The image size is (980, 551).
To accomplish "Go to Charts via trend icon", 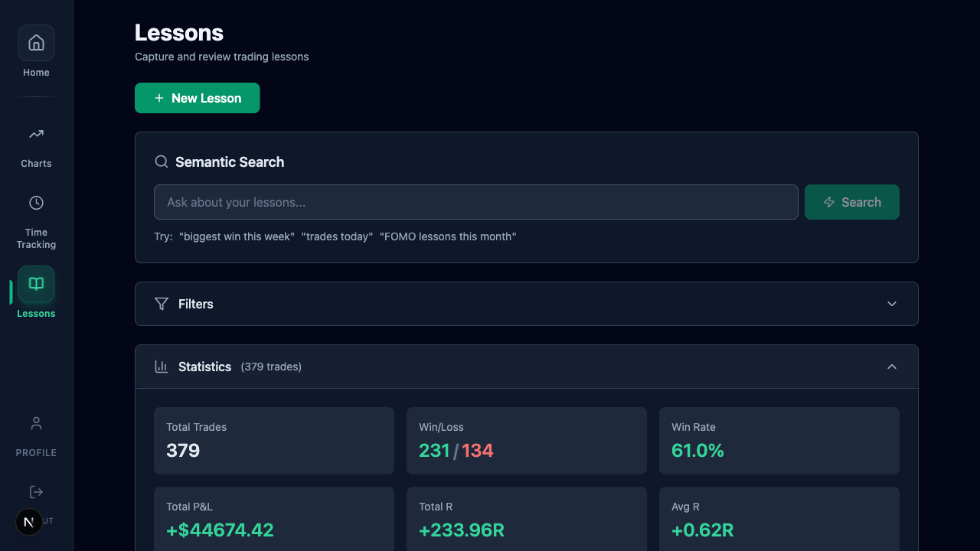I will click(x=36, y=135).
